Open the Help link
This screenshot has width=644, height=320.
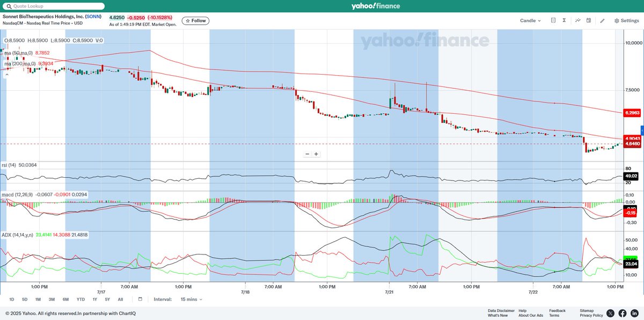[523, 310]
